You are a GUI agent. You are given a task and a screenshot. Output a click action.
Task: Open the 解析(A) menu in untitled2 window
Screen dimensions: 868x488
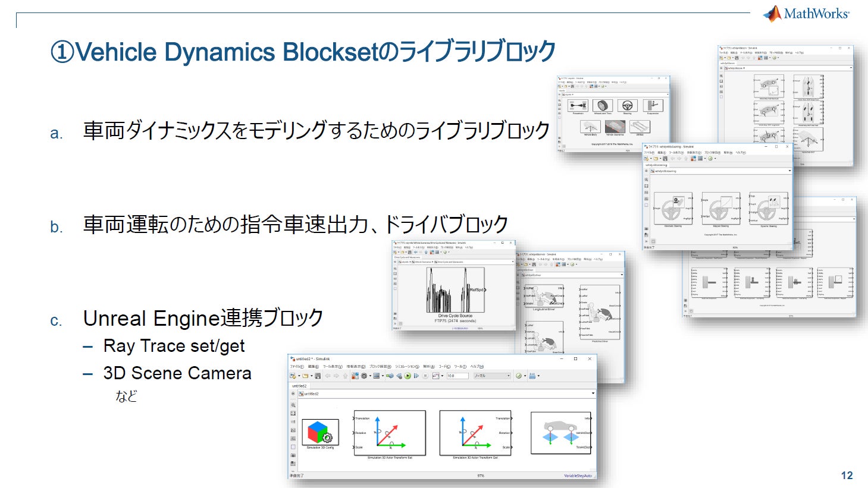pyautogui.click(x=429, y=367)
